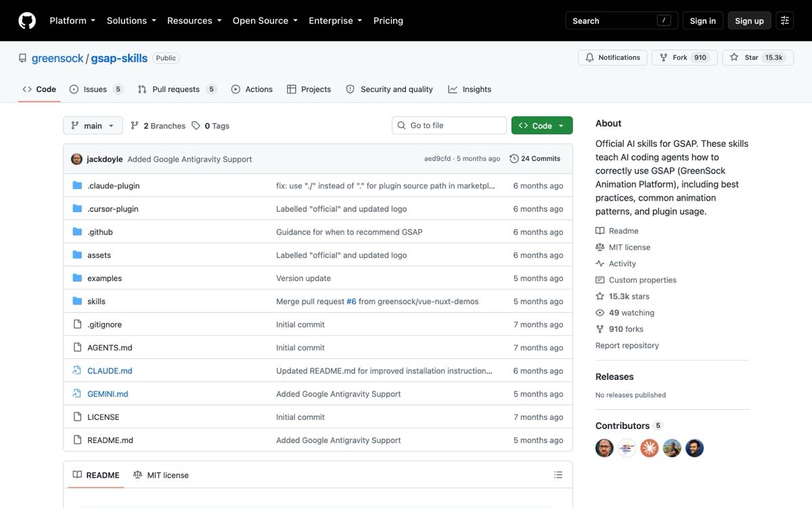Click the first contributor avatar thumbnail
Image resolution: width=812 pixels, height=508 pixels.
click(604, 448)
